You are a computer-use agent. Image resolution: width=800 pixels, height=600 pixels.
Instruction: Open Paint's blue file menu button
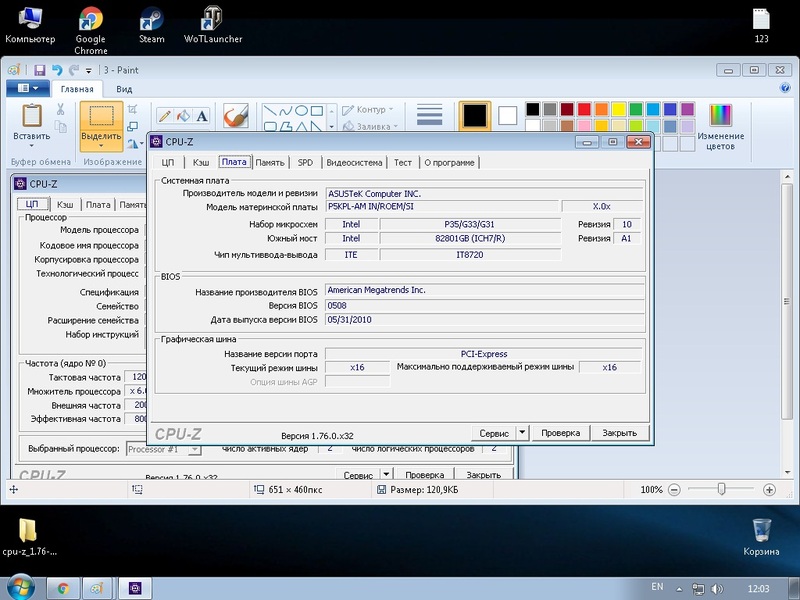(x=28, y=88)
